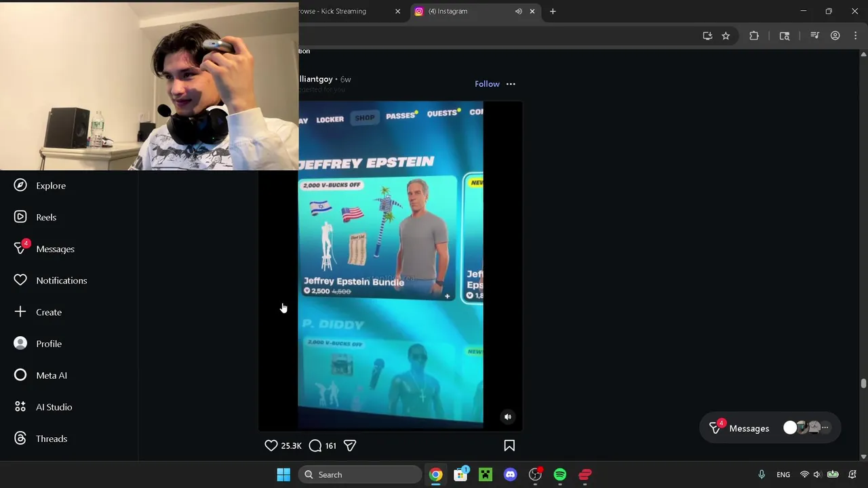Open the ENG language switcher
Image resolution: width=868 pixels, height=488 pixels.
pyautogui.click(x=783, y=474)
